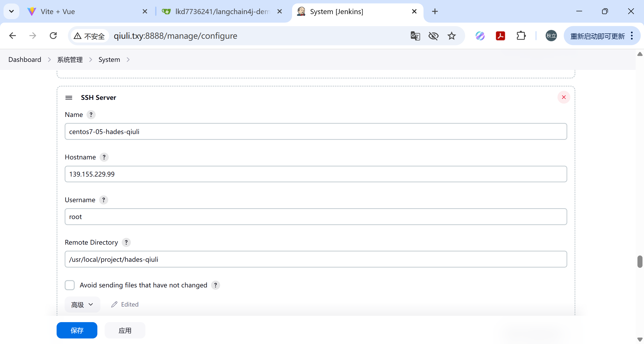Click the blue 保存 save button
Image resolution: width=644 pixels, height=344 pixels.
77,330
